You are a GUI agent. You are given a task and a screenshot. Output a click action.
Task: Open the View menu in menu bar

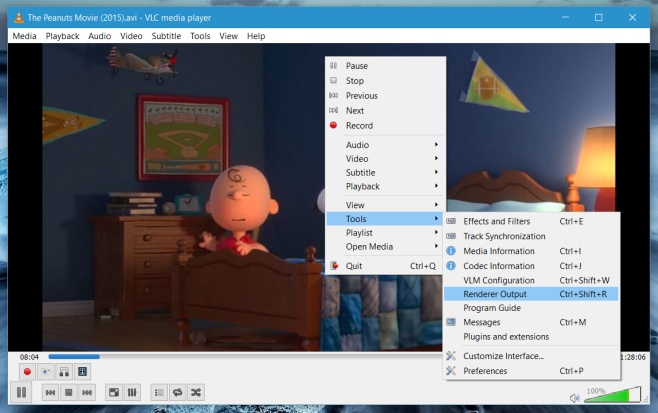click(228, 36)
